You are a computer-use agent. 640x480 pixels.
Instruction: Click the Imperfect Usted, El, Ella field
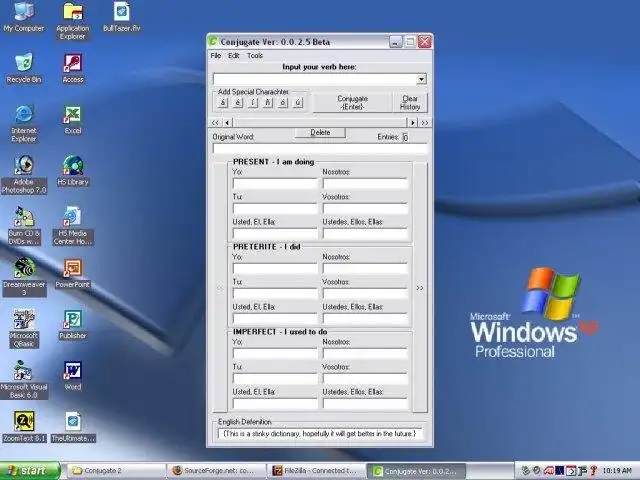(x=275, y=404)
